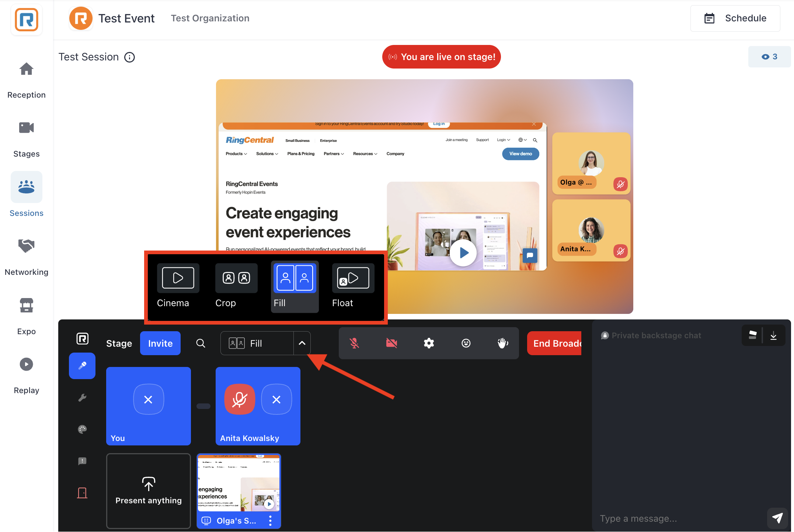
Task: Select Fill layout option
Action: 295,286
